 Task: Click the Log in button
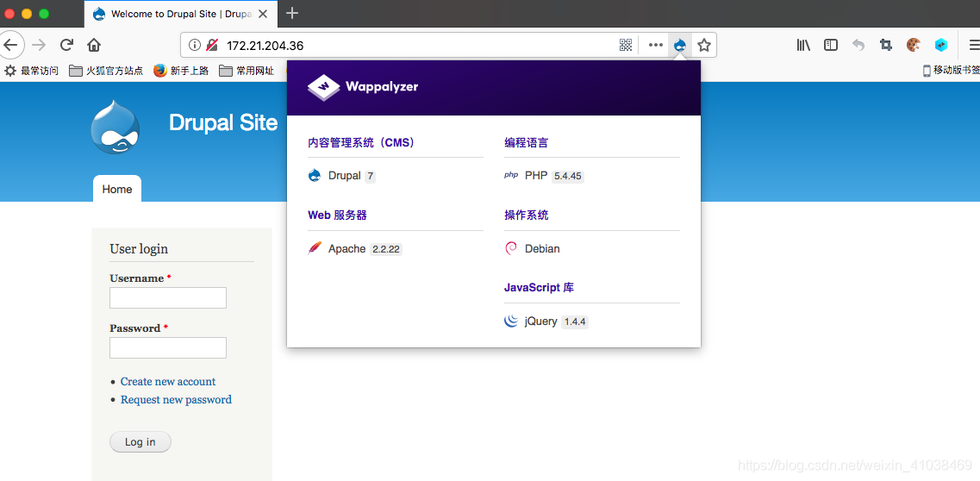(x=140, y=441)
